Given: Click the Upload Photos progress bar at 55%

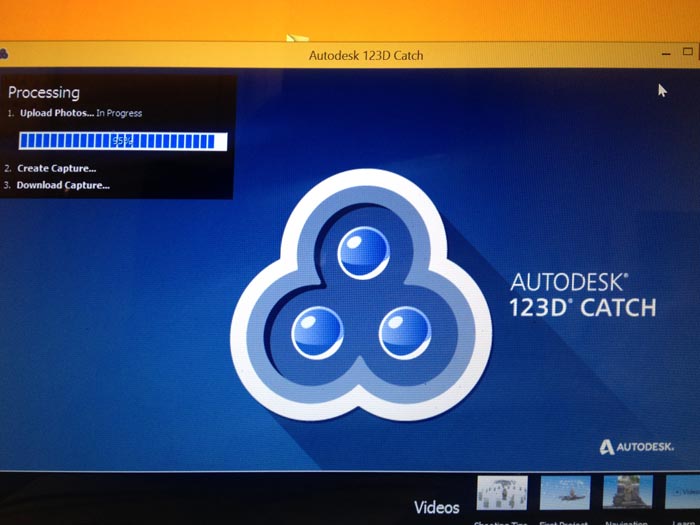Looking at the screenshot, I should click(123, 141).
